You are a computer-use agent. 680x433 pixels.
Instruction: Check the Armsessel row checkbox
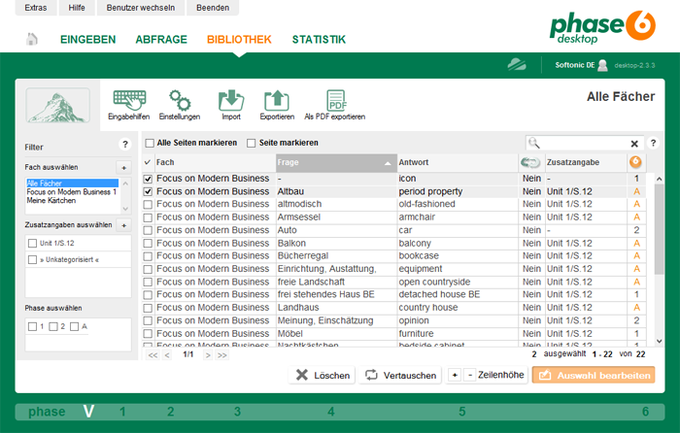(148, 217)
